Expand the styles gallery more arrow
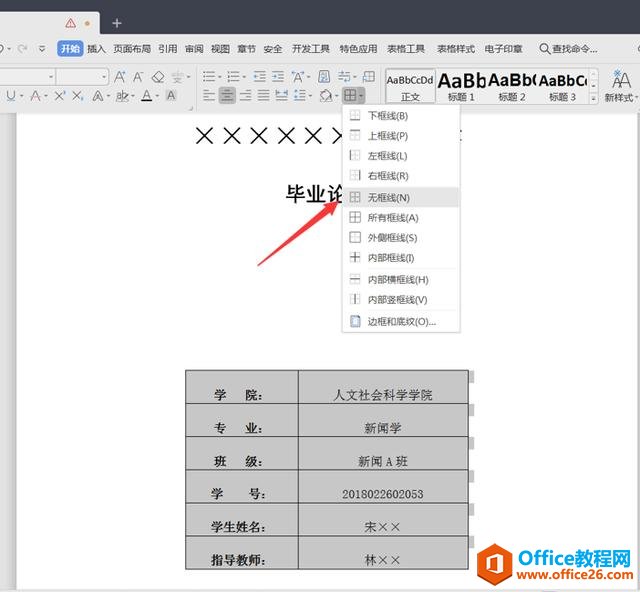 coord(593,98)
